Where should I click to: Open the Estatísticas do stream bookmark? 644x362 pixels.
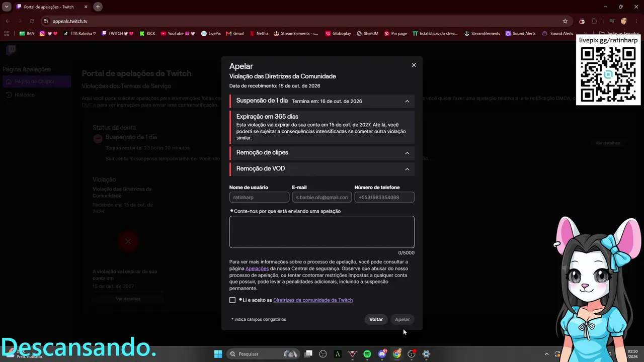click(435, 34)
